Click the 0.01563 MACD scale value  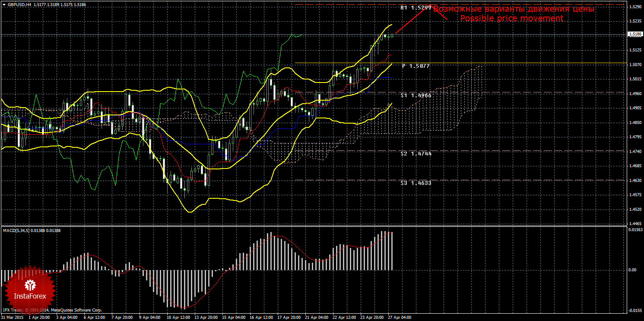point(634,229)
